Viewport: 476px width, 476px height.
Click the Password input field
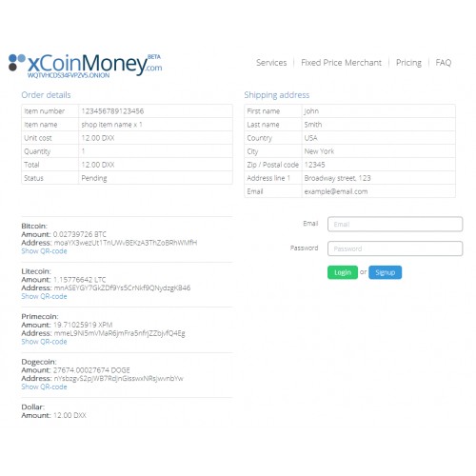[395, 248]
